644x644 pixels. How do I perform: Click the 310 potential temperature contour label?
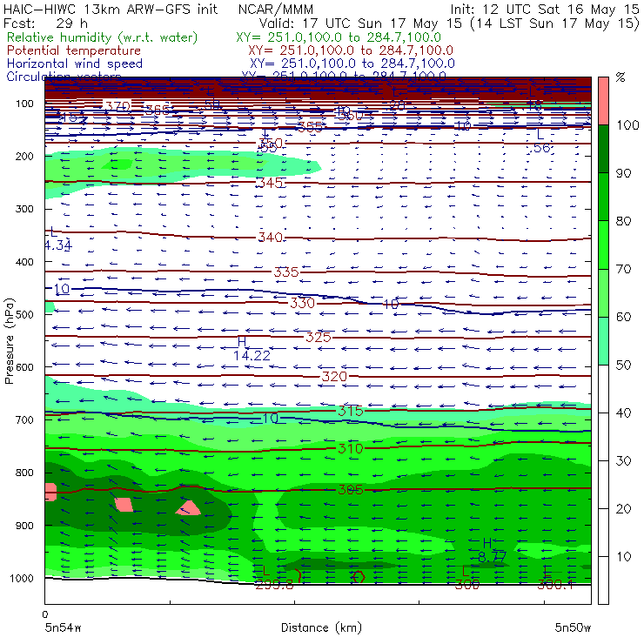click(x=351, y=448)
